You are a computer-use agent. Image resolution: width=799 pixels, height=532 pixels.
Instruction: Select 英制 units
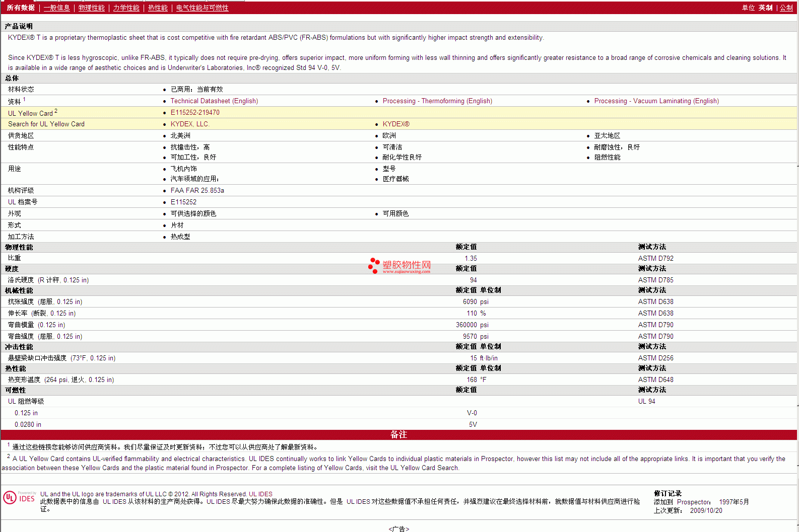(766, 8)
